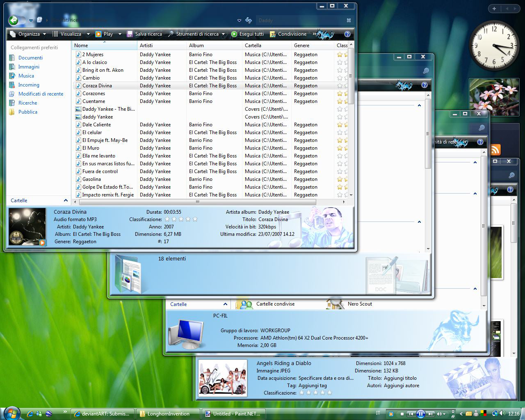Set Coraza Divina rating to five stars
The image size is (525, 420).
195,219
